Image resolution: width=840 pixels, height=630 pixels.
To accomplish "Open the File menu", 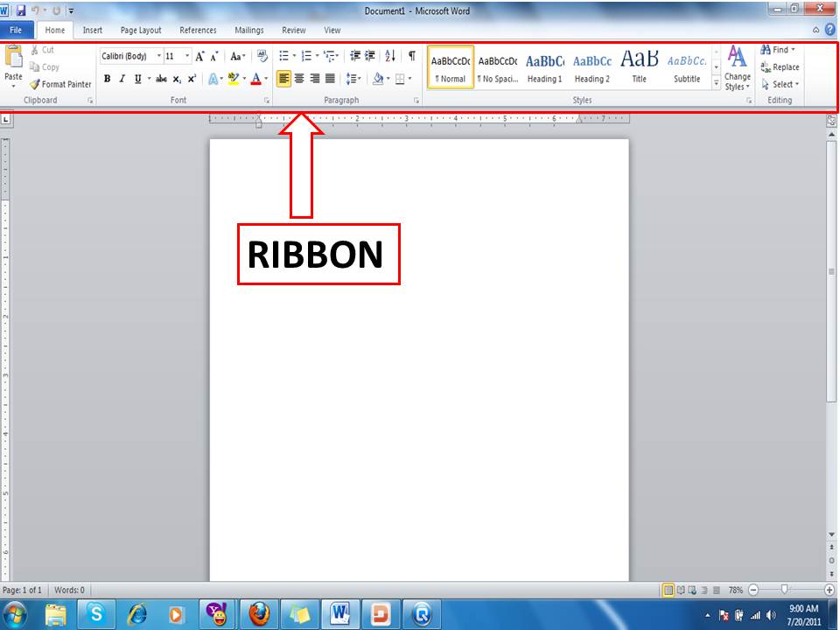I will click(16, 29).
